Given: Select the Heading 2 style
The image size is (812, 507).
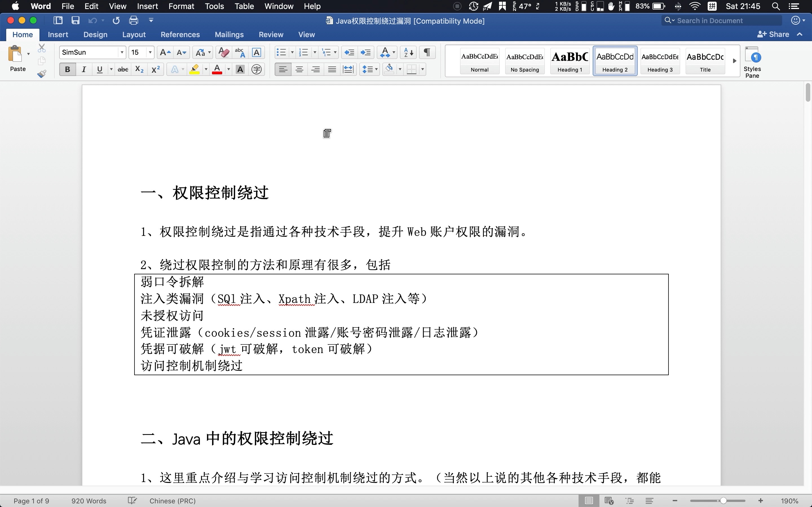Looking at the screenshot, I should [x=614, y=61].
